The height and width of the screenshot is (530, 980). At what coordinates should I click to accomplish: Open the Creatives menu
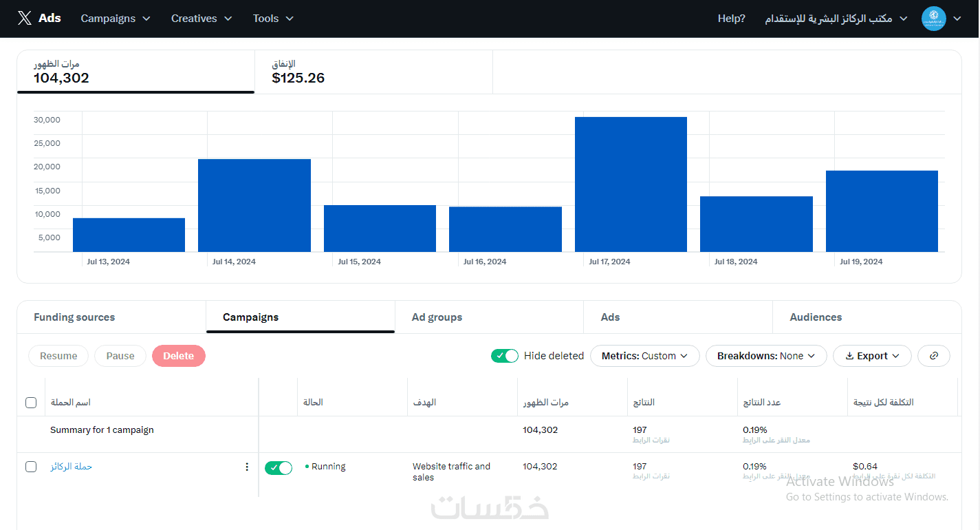[202, 19]
